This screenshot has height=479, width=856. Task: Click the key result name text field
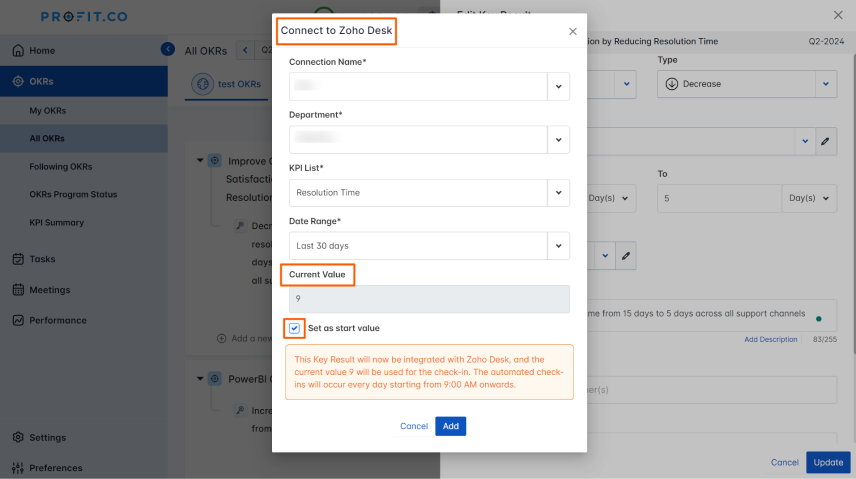point(712,315)
